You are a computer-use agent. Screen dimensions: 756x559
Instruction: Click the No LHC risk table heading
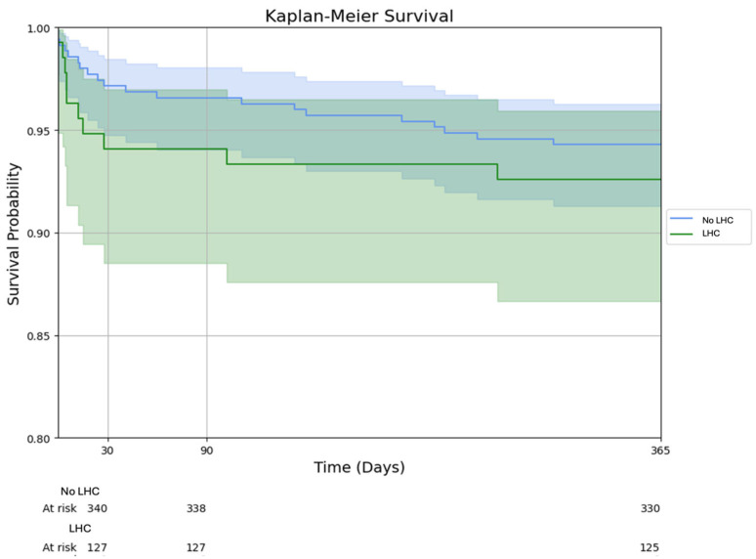(x=80, y=491)
